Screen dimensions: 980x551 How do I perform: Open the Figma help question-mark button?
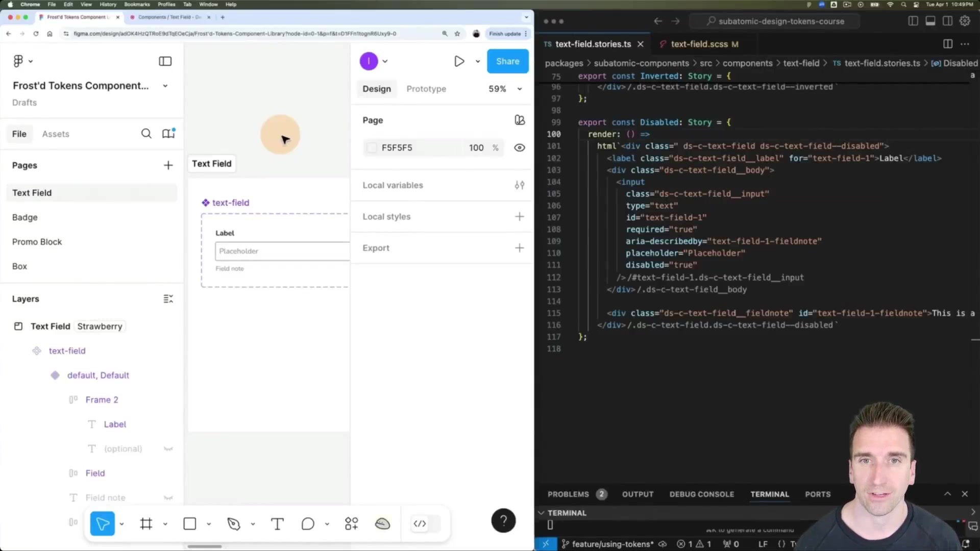coord(503,520)
